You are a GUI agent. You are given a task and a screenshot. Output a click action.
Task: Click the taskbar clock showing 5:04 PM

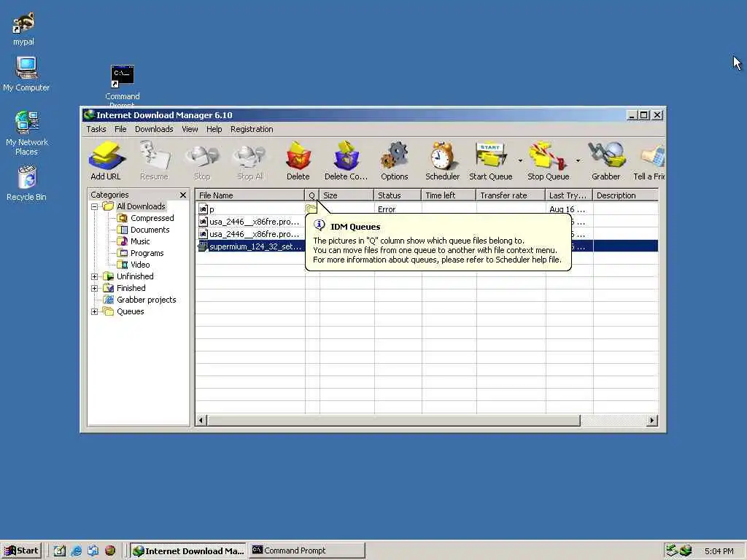[x=719, y=551]
